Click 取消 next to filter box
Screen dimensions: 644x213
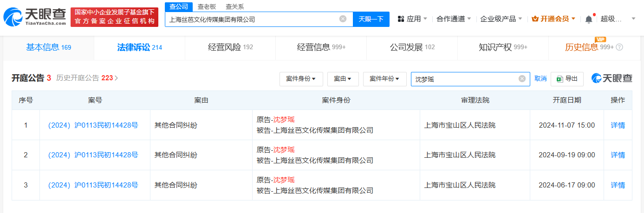coord(540,79)
